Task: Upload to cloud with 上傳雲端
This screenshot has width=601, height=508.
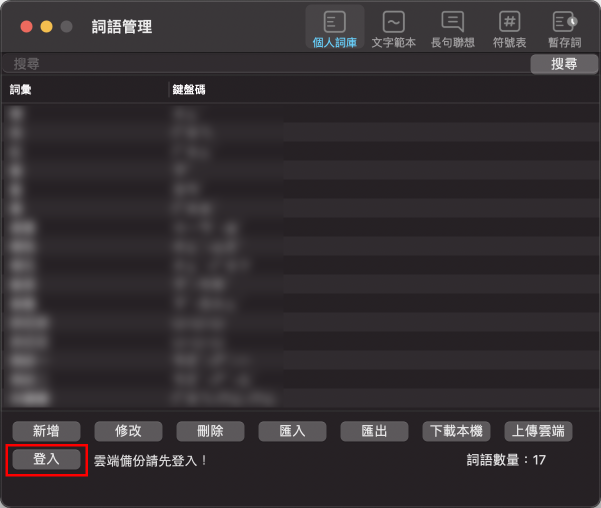Action: 539,431
